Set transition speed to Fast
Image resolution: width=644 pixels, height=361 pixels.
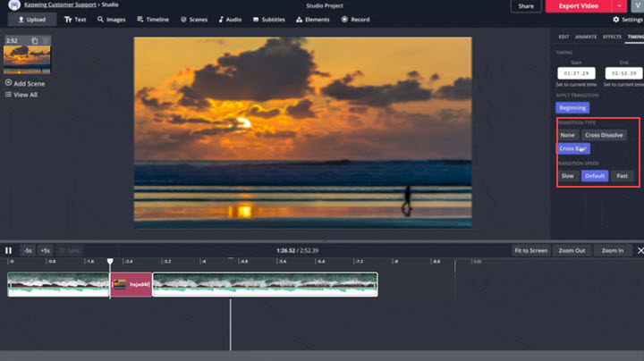(x=622, y=176)
